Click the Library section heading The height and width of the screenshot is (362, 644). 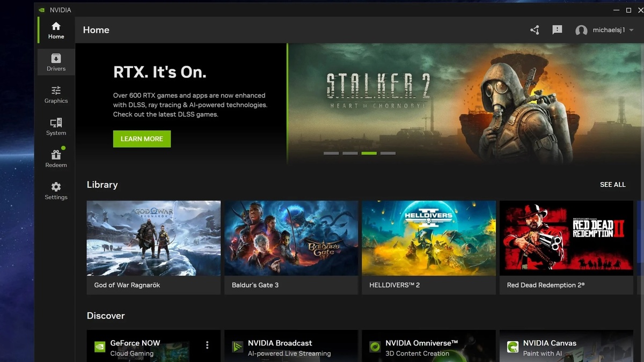pos(102,184)
